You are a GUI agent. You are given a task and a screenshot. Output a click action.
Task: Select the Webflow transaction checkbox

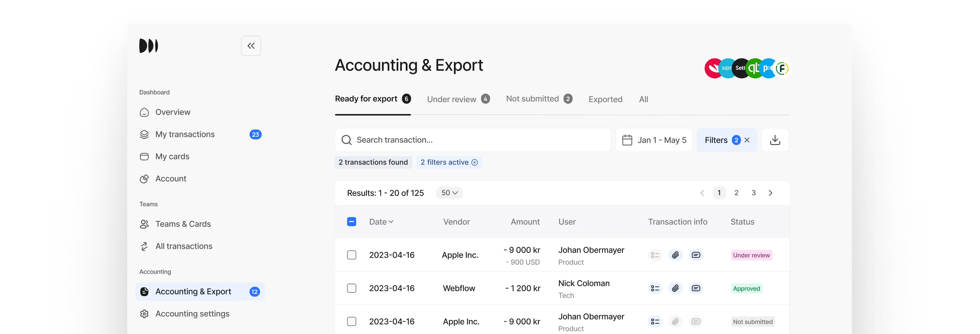click(352, 288)
